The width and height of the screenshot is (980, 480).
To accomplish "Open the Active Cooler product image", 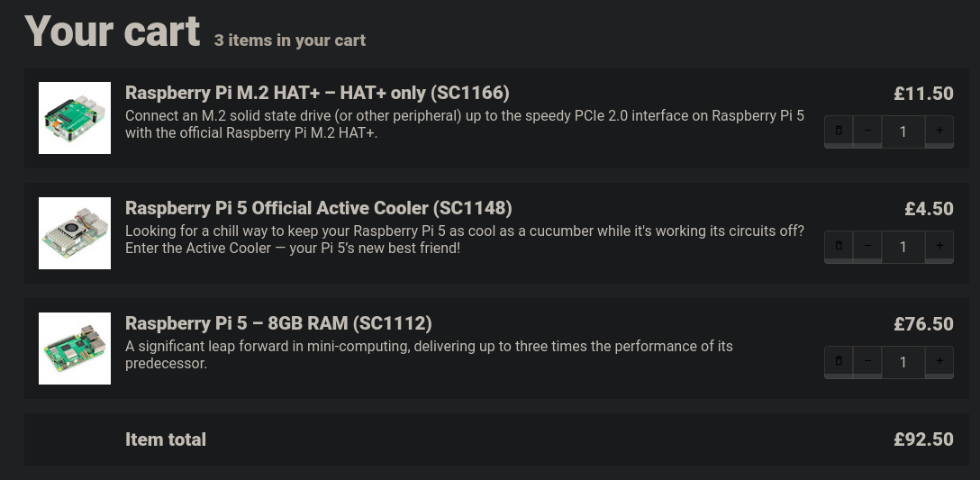I will 75,233.
